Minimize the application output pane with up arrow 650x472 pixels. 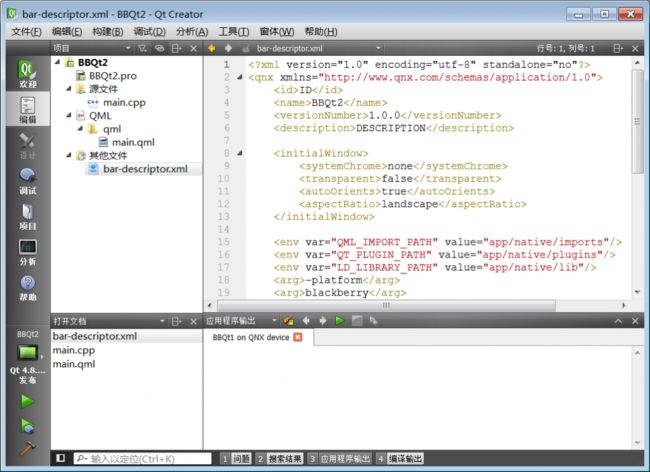pyautogui.click(x=618, y=321)
